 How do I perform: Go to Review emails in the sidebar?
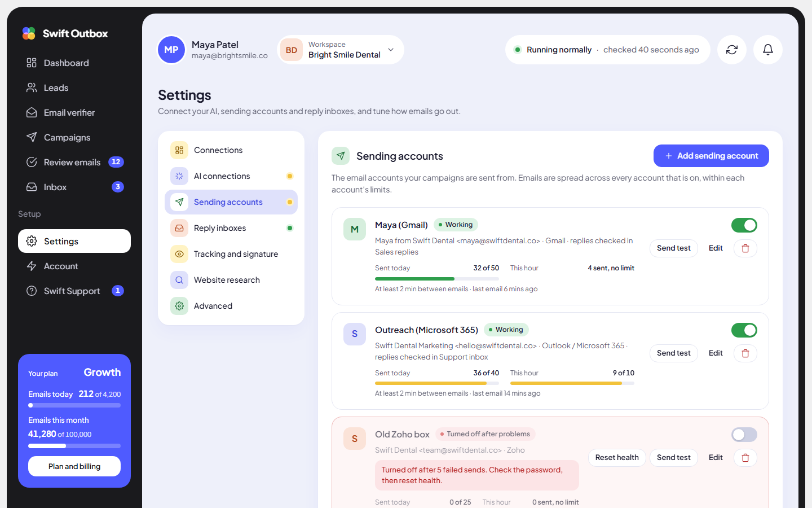click(x=74, y=162)
